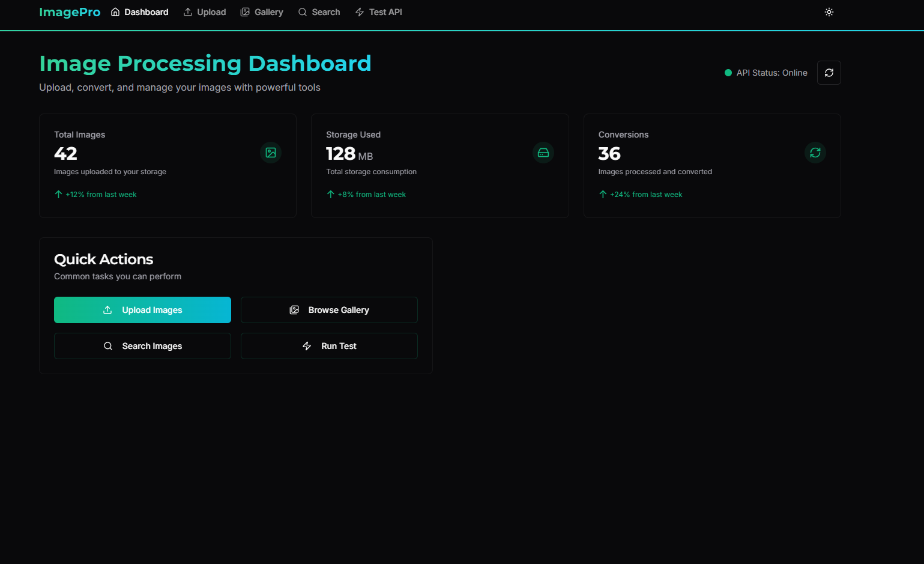Click the Upload Images button
Viewport: 924px width, 564px height.
(142, 310)
